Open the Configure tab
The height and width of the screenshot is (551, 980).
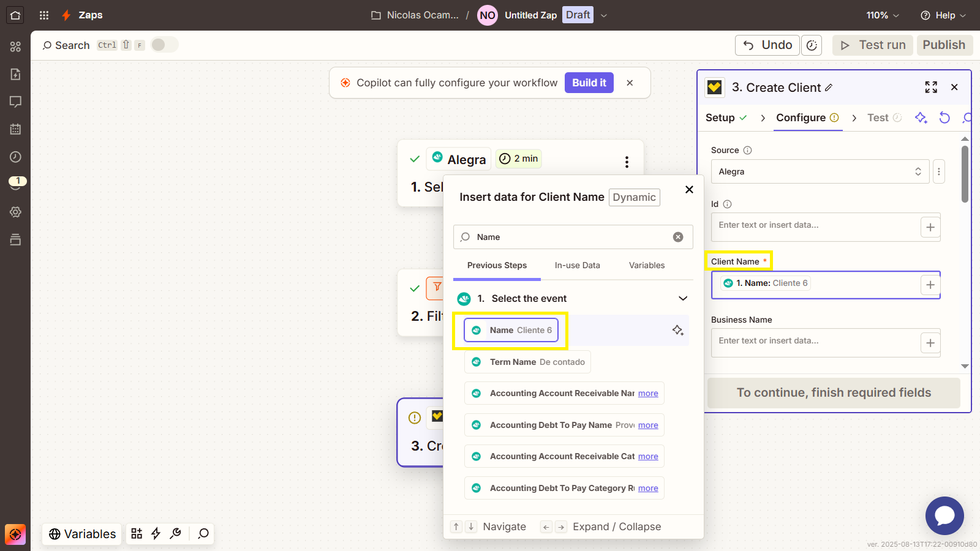point(808,118)
